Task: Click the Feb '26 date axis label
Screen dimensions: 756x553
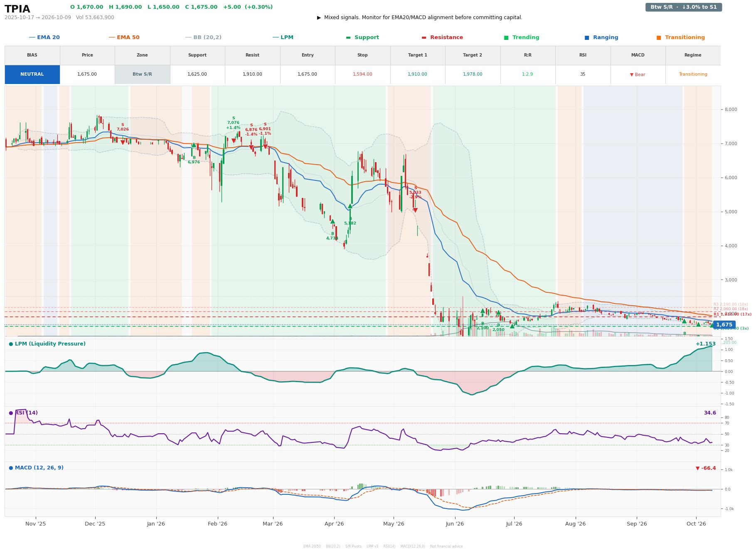Action: pos(217,524)
